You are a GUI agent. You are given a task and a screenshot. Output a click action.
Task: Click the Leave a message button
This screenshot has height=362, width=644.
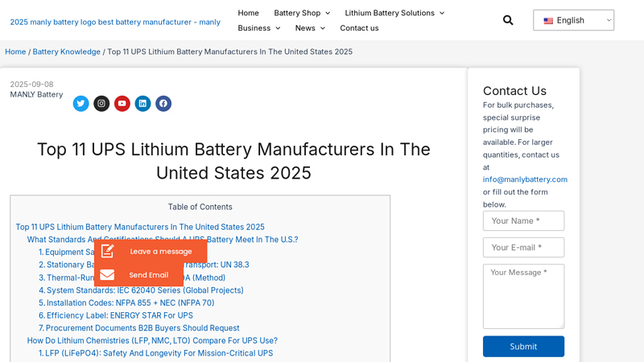pos(151,251)
